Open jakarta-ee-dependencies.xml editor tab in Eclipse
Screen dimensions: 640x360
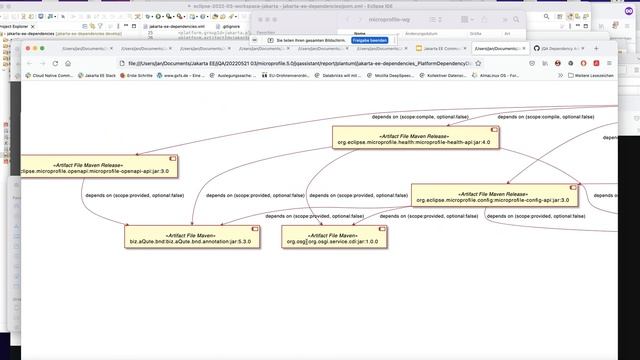pyautogui.click(x=174, y=27)
